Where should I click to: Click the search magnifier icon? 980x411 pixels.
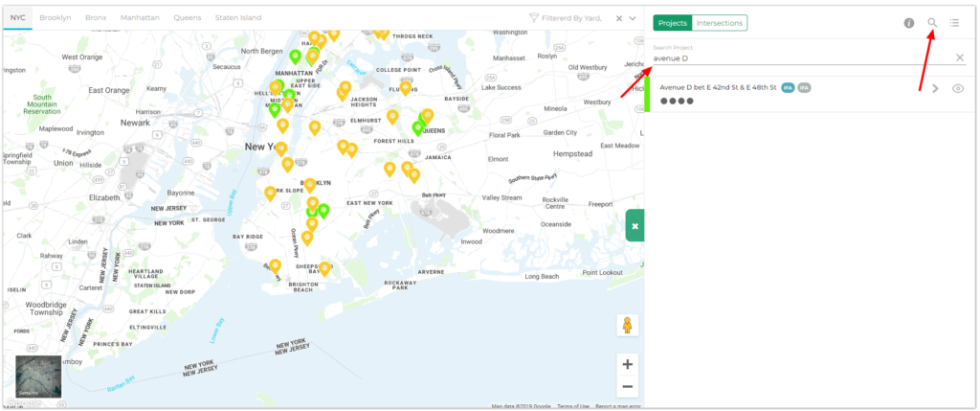pyautogui.click(x=932, y=22)
